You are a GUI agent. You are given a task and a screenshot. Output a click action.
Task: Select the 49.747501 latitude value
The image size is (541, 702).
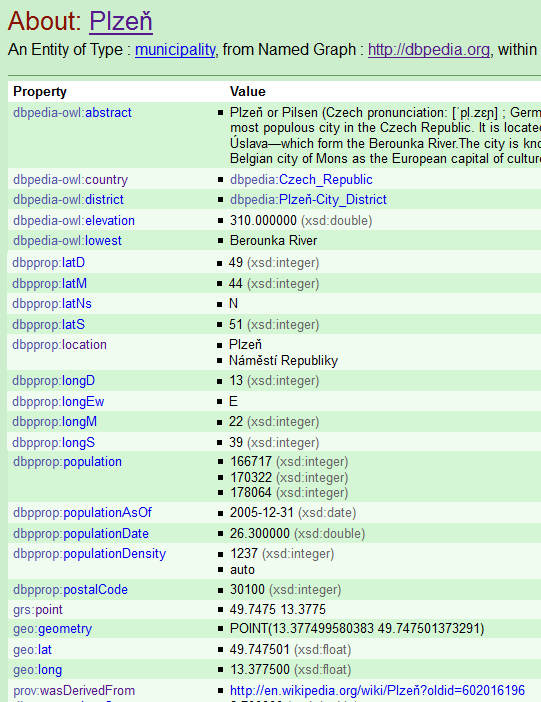tap(260, 650)
